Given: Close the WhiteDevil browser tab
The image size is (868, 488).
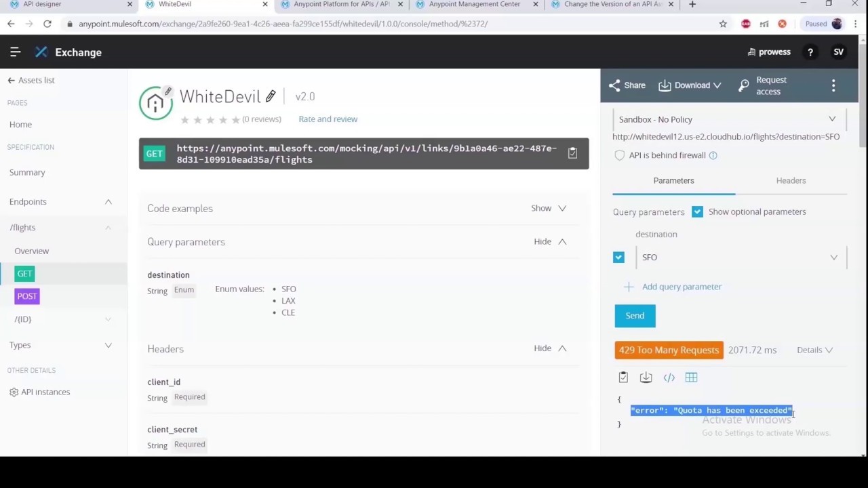Looking at the screenshot, I should pos(265,5).
